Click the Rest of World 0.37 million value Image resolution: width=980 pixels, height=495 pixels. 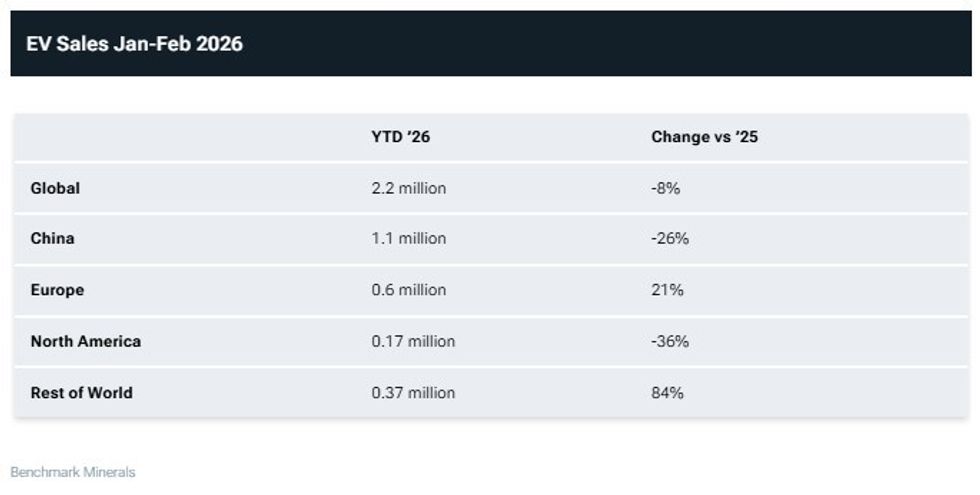click(413, 393)
